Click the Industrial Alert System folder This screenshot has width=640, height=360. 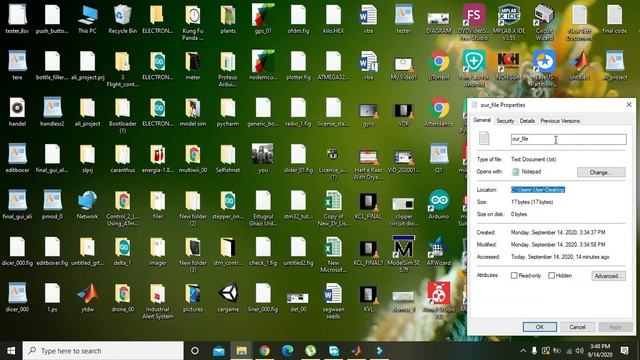pos(158,301)
